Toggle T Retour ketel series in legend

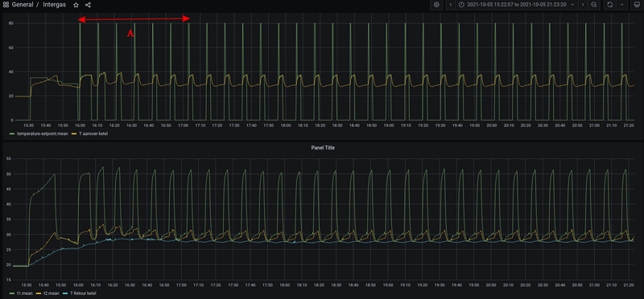click(80, 293)
